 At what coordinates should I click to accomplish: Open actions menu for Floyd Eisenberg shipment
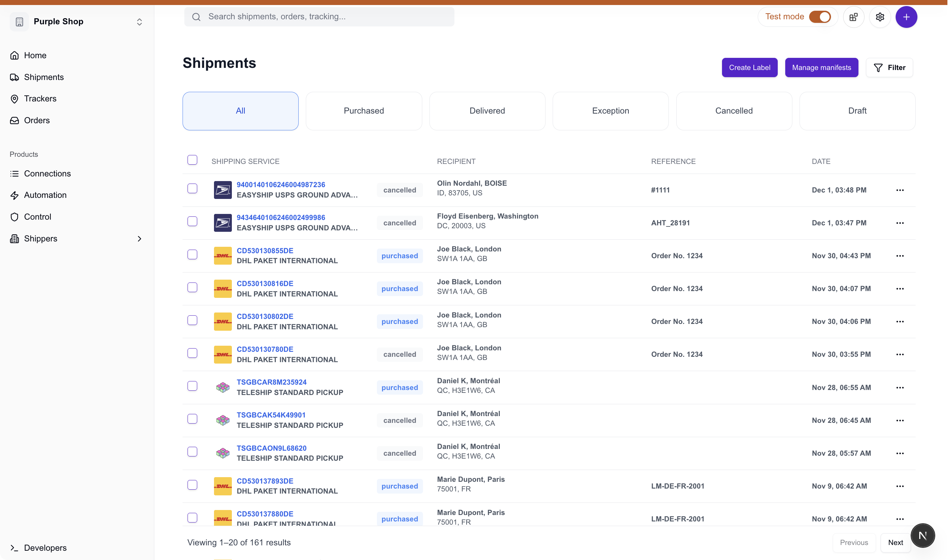(x=900, y=222)
